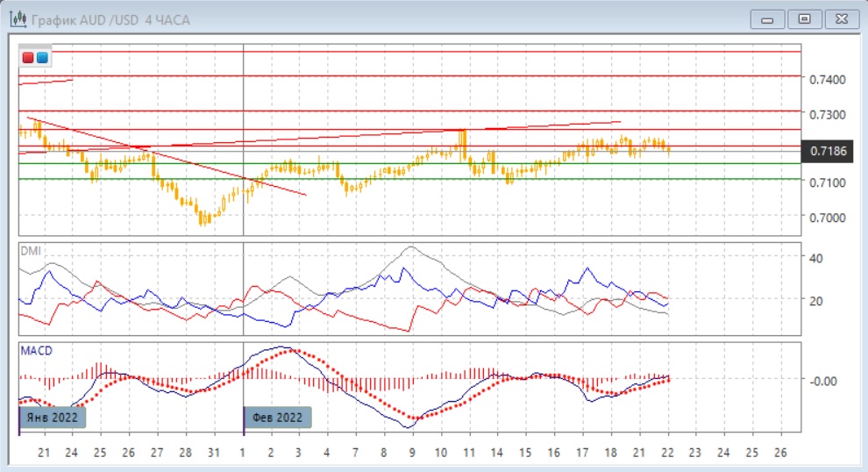Select the MACD indicator label
Viewport: 868px width, 472px height.
38,351
